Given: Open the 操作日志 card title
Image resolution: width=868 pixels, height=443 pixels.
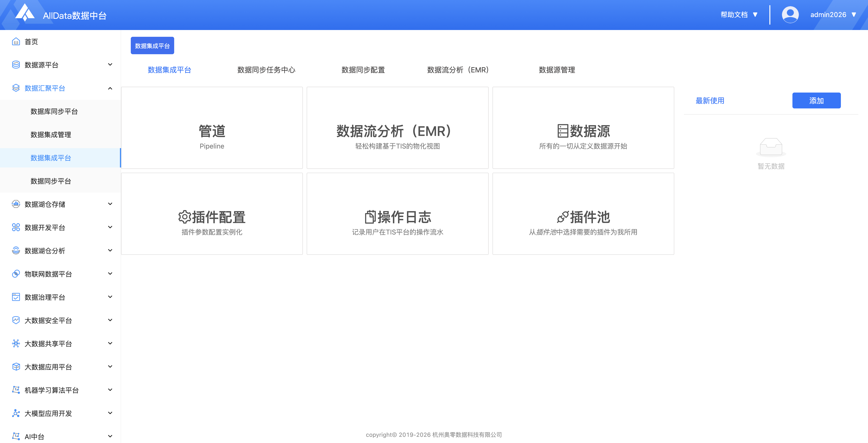Looking at the screenshot, I should point(404,217).
